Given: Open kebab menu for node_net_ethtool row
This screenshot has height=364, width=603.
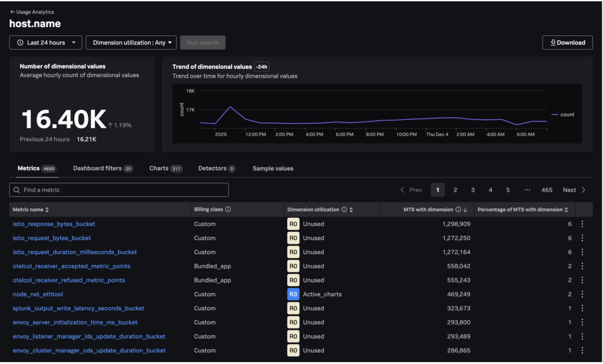Looking at the screenshot, I should click(582, 294).
